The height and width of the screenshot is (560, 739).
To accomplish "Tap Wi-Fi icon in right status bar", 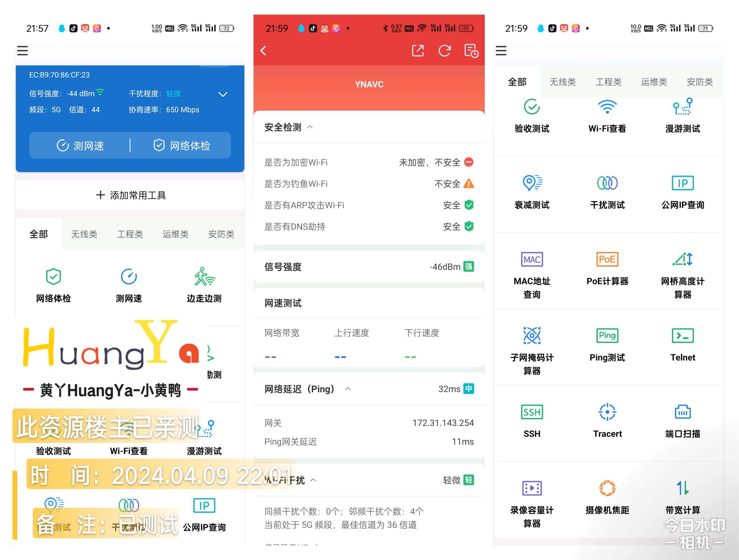I will [x=662, y=28].
